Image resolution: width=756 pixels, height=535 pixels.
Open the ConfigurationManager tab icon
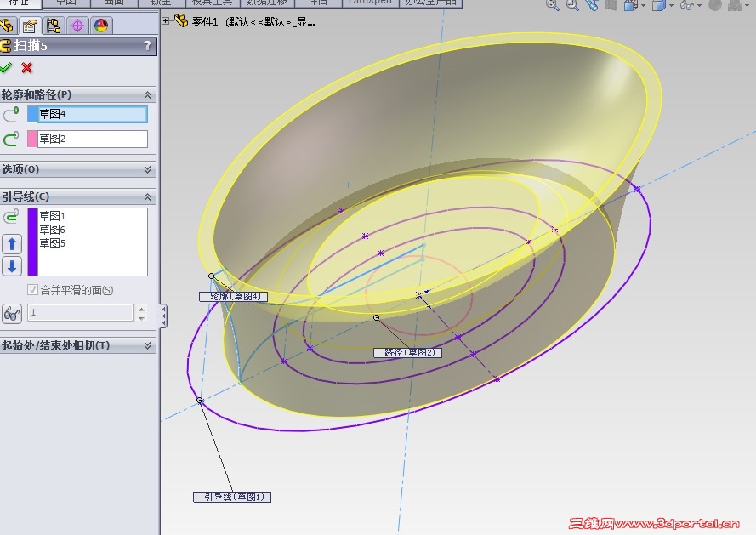click(54, 26)
